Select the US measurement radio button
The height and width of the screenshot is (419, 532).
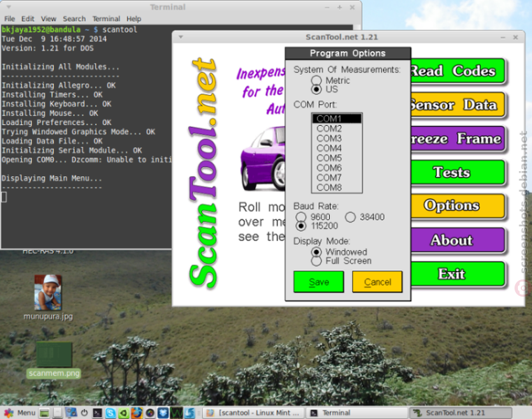coord(316,89)
